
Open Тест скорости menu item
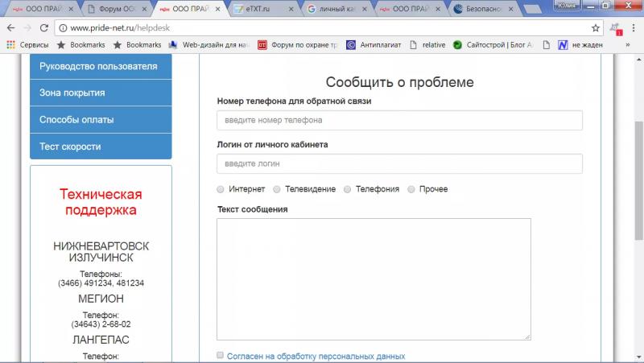coord(101,146)
